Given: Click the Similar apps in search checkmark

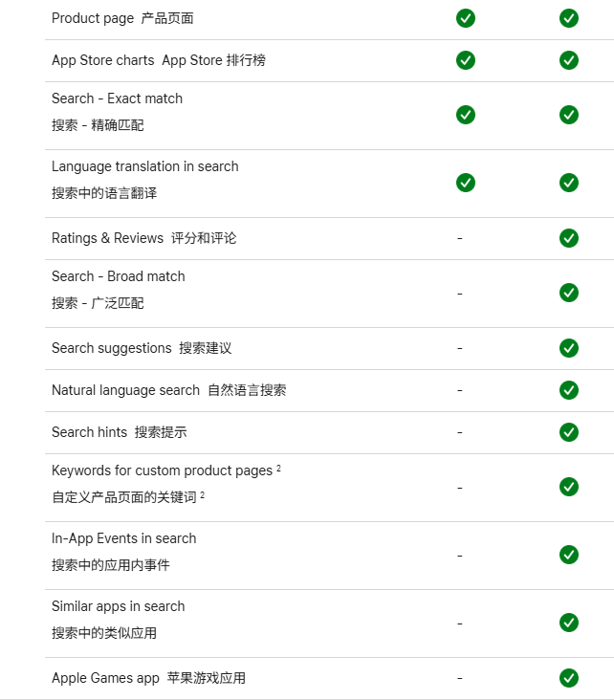Looking at the screenshot, I should (x=569, y=623).
